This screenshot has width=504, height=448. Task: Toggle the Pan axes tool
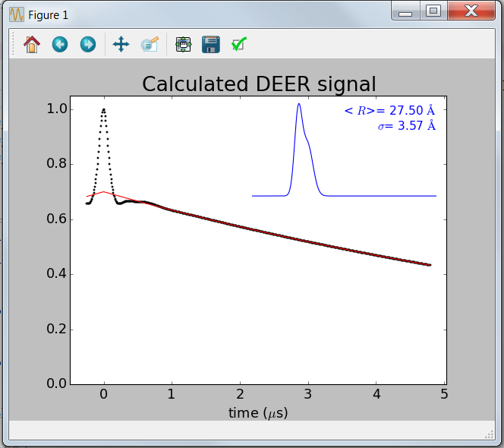121,45
